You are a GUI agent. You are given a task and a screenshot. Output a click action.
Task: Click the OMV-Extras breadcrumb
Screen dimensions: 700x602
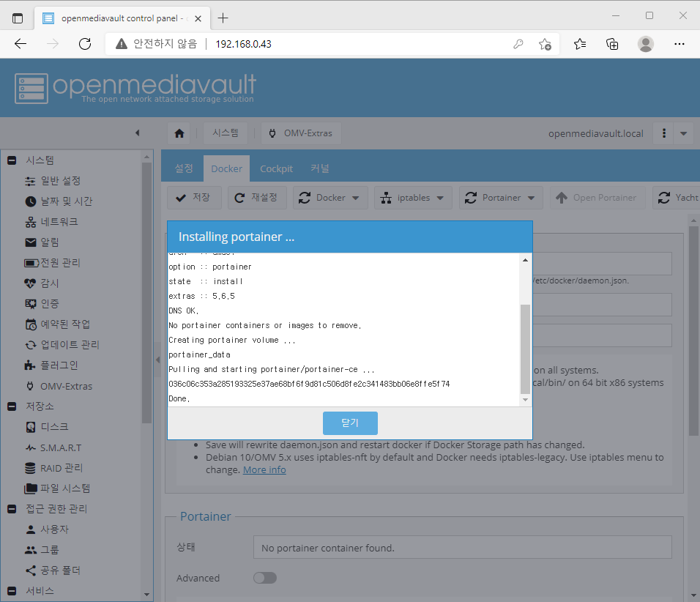point(302,133)
